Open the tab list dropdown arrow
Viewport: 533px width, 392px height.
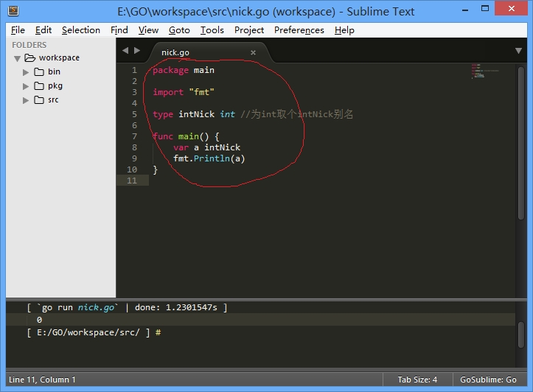[518, 51]
